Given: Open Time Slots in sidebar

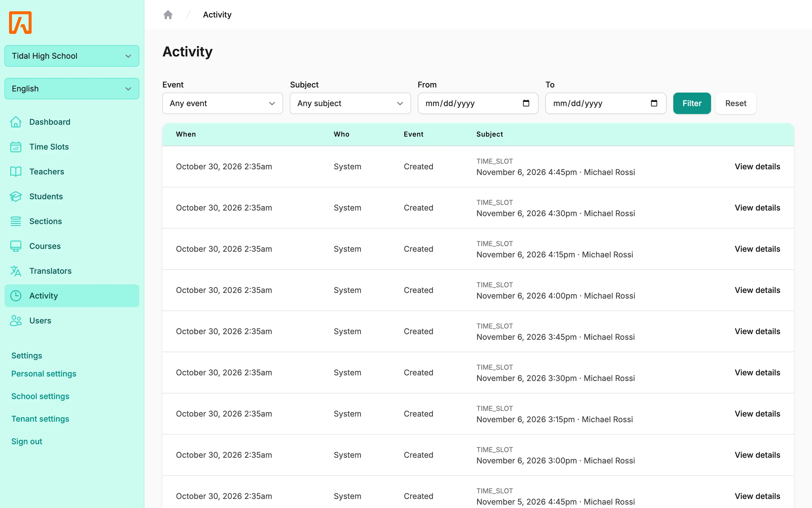Looking at the screenshot, I should [72, 147].
